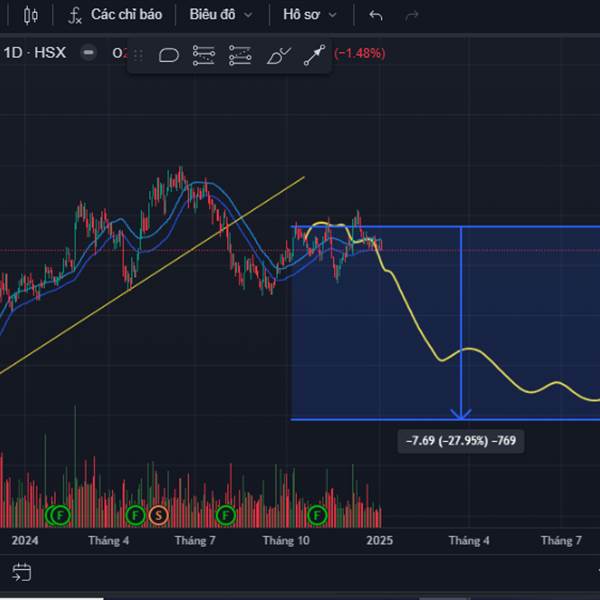Open dashed line style settings icon

point(240,55)
